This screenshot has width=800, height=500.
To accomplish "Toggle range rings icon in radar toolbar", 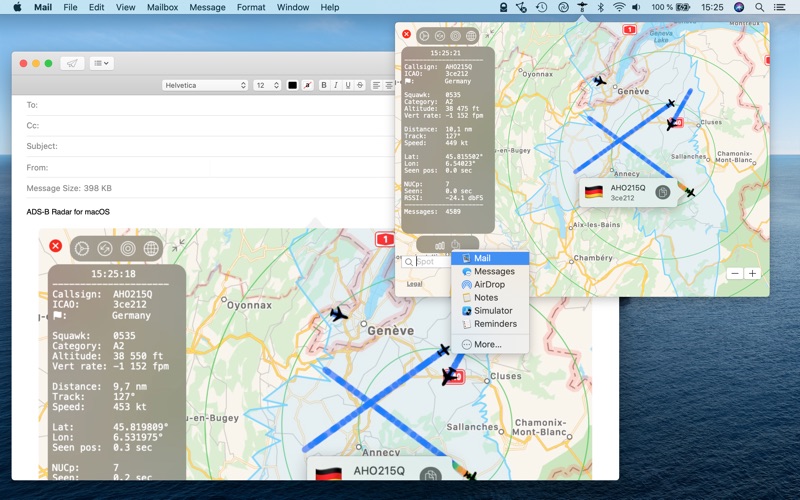I will tap(456, 36).
